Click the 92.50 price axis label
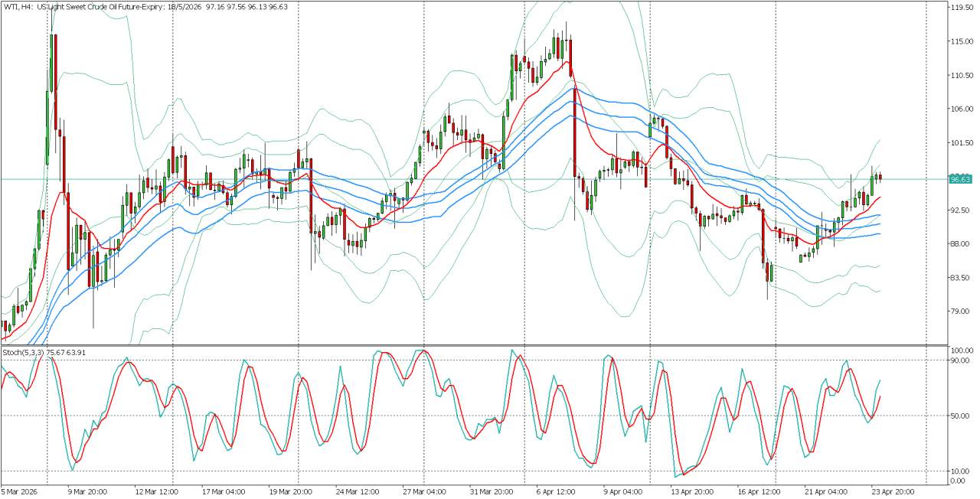 tap(960, 210)
